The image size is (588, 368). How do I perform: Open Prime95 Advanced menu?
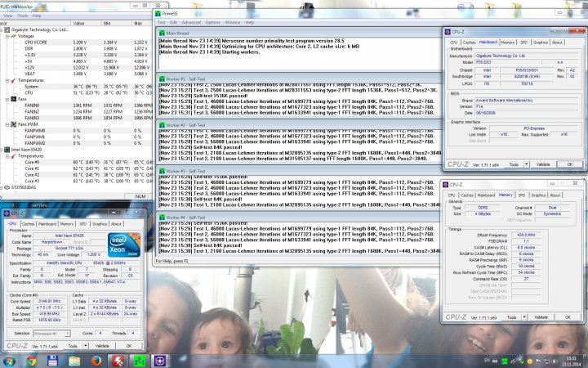pyautogui.click(x=191, y=23)
